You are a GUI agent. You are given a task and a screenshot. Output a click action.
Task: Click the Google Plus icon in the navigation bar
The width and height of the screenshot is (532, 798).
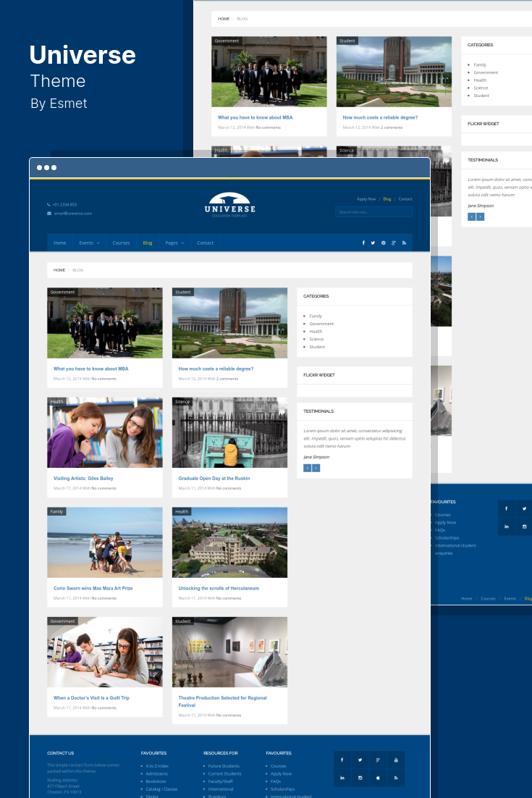pyautogui.click(x=394, y=243)
